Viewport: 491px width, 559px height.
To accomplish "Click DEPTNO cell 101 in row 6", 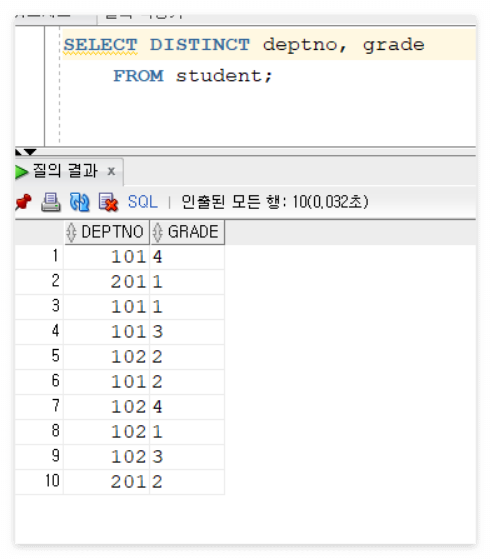I will tap(107, 381).
